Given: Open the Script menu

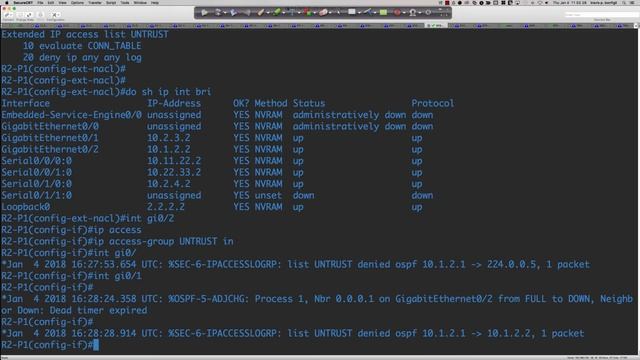Looking at the screenshot, I should point(111,3).
